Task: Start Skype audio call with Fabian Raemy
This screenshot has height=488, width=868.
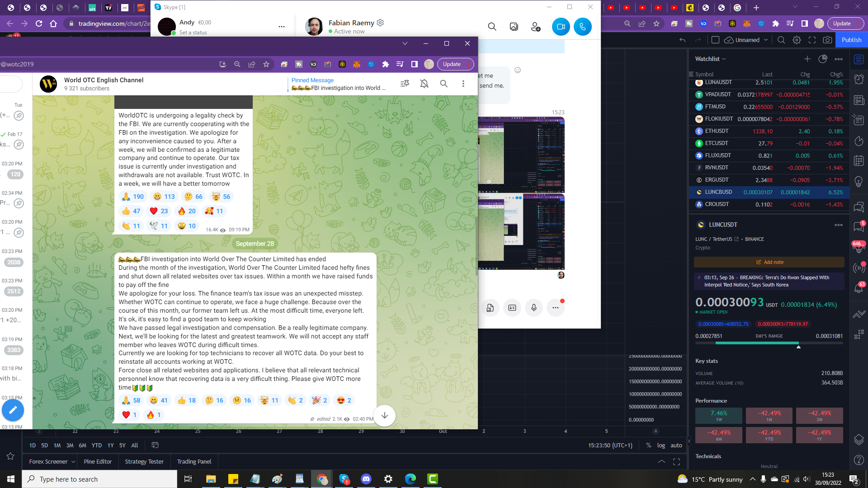Action: pos(582,27)
